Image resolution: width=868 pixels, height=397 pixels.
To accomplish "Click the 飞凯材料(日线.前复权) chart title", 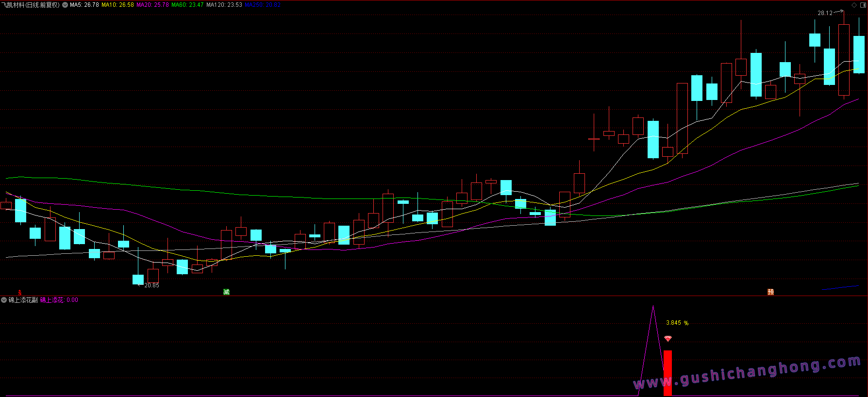I will pyautogui.click(x=31, y=5).
